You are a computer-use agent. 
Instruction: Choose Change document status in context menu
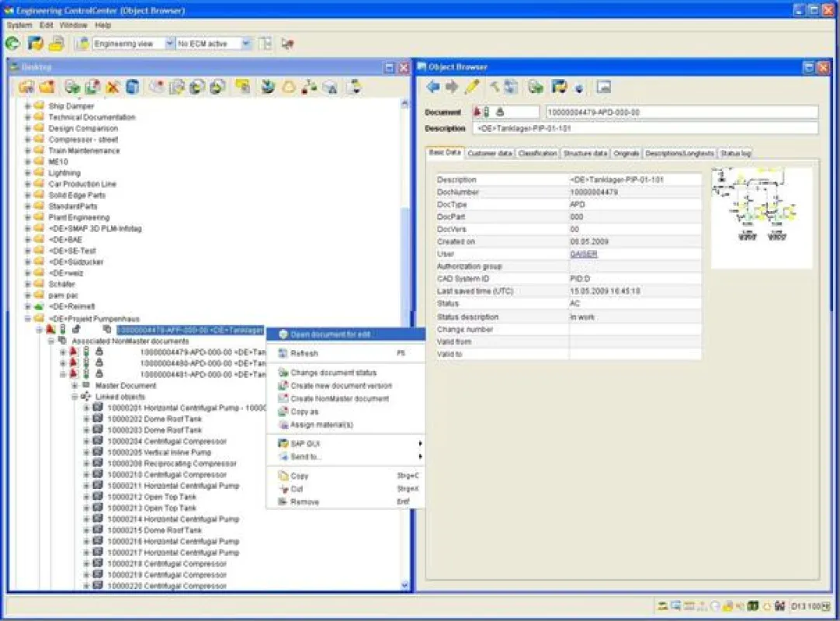346,373
